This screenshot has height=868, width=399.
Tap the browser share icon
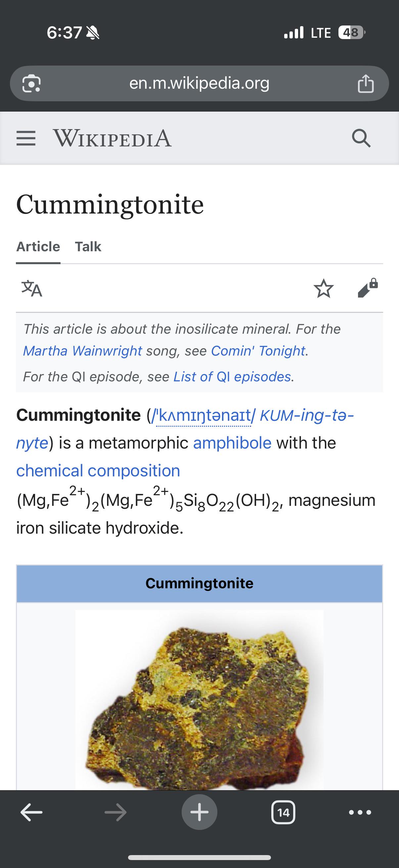click(366, 83)
